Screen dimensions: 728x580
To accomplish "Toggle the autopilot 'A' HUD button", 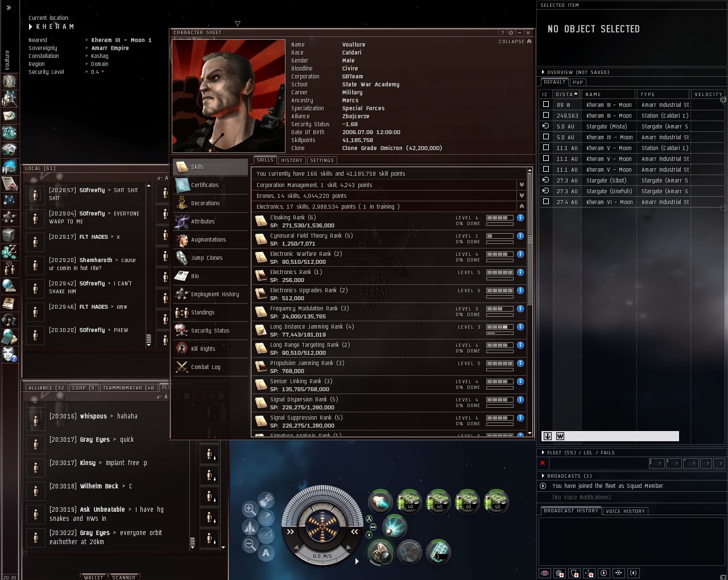I will pos(266,553).
